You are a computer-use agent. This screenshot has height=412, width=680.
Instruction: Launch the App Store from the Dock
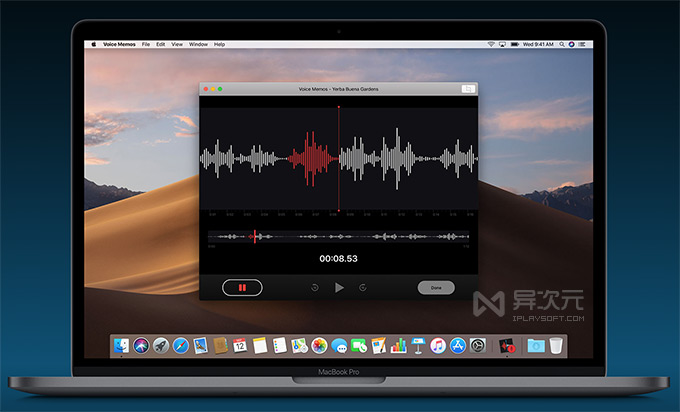click(x=458, y=345)
